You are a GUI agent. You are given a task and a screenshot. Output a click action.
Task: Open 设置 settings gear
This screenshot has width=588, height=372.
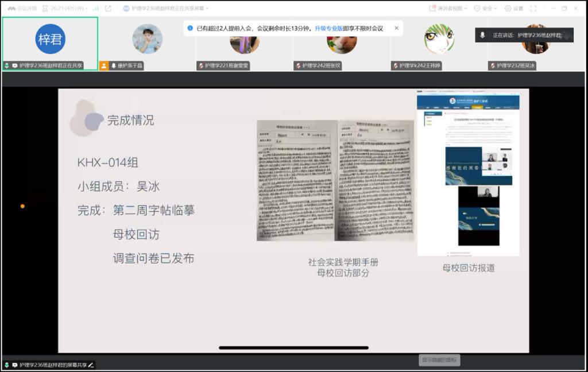point(514,9)
